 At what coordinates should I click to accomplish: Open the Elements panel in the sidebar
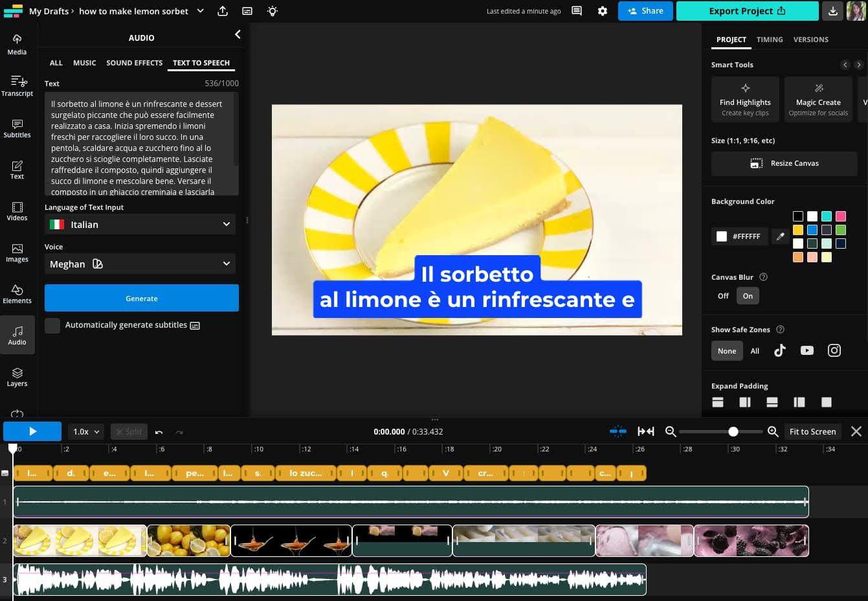(x=17, y=293)
